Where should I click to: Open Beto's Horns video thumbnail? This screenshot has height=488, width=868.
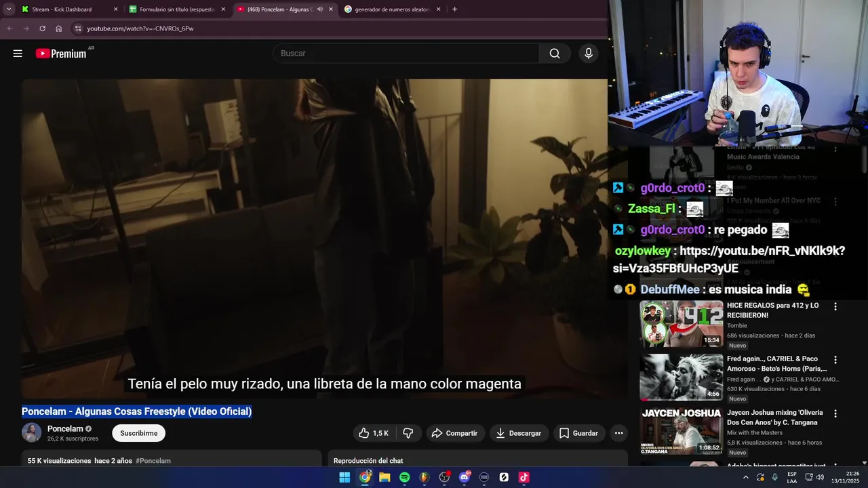681,377
